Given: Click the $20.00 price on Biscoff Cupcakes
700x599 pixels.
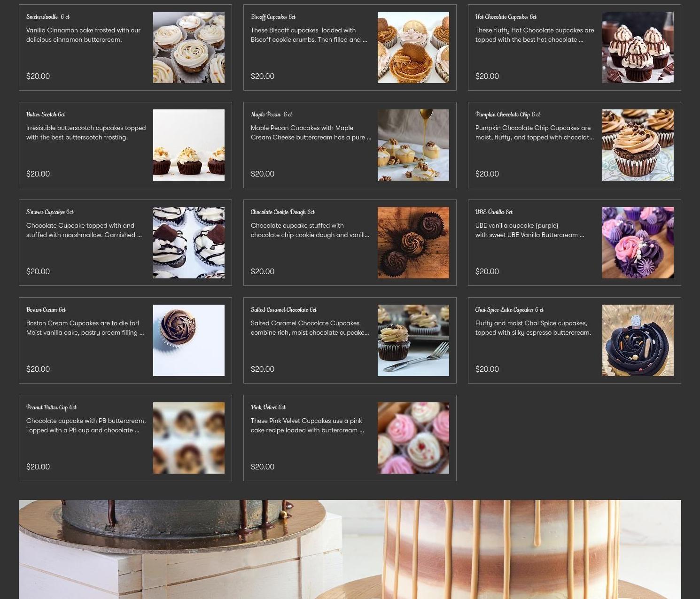Looking at the screenshot, I should [x=263, y=76].
